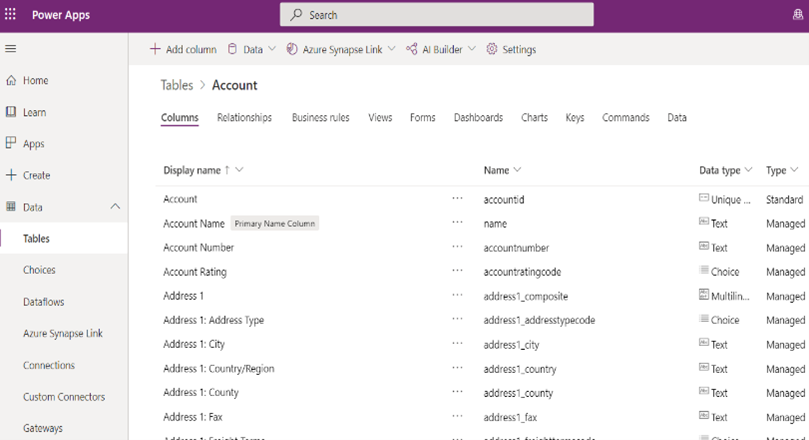Open the Business rules tab
This screenshot has height=440, width=809.
(320, 118)
